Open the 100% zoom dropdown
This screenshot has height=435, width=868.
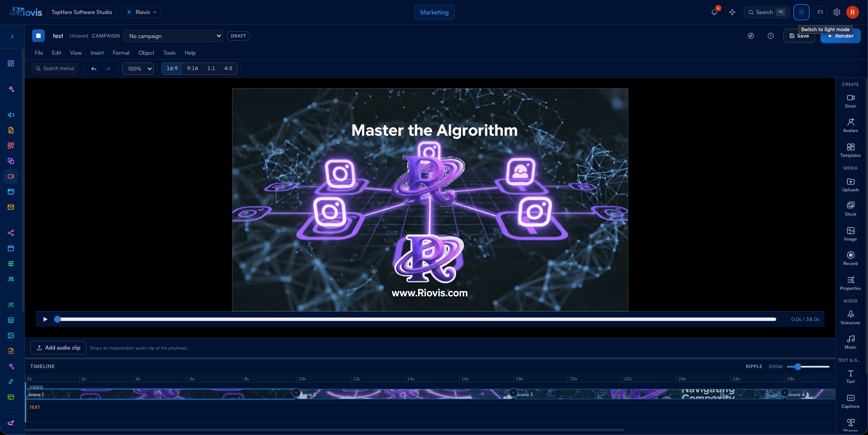tap(138, 69)
